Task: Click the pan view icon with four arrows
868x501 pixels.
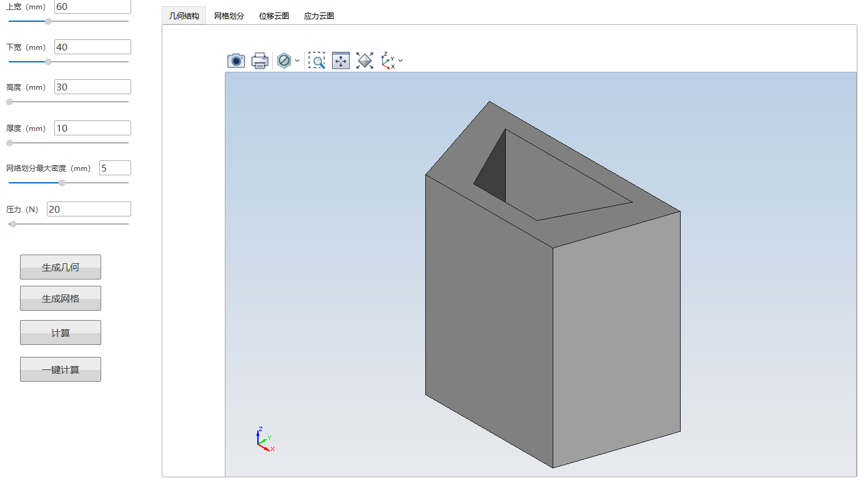Action: pyautogui.click(x=341, y=61)
